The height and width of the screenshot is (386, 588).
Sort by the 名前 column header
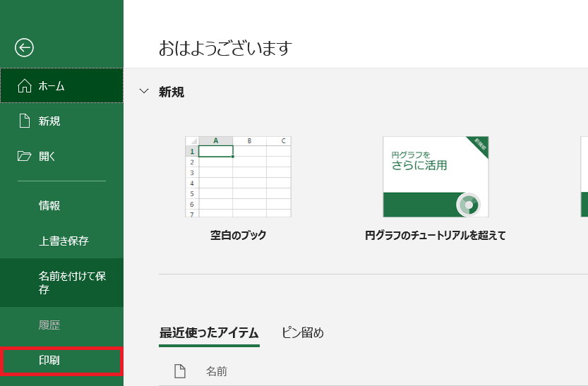216,371
